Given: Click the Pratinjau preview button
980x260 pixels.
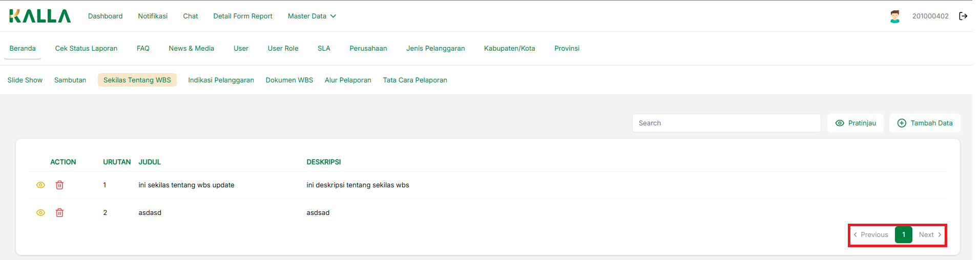Looking at the screenshot, I should coord(855,123).
